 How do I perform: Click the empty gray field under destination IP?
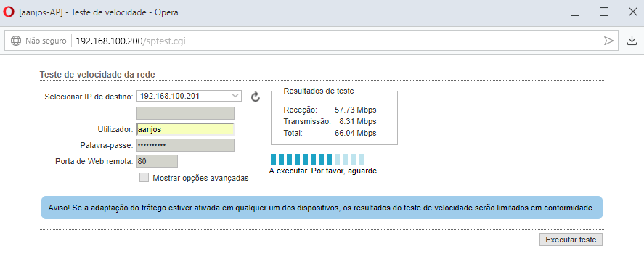click(185, 113)
